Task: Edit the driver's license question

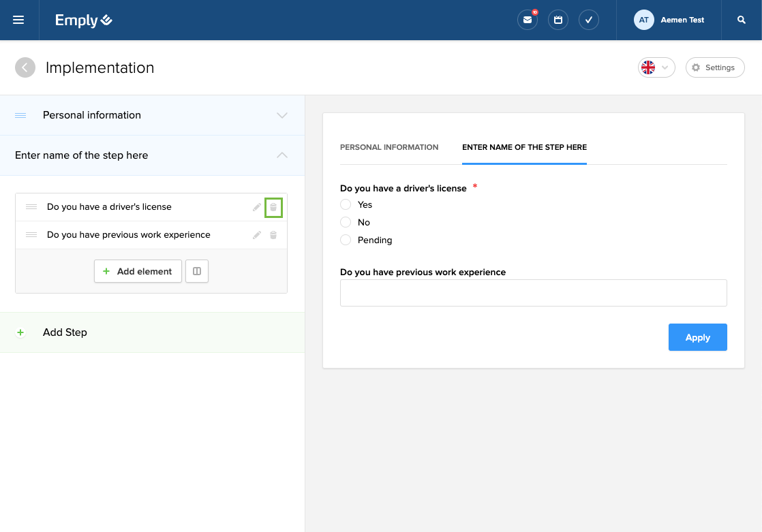Action: point(257,207)
